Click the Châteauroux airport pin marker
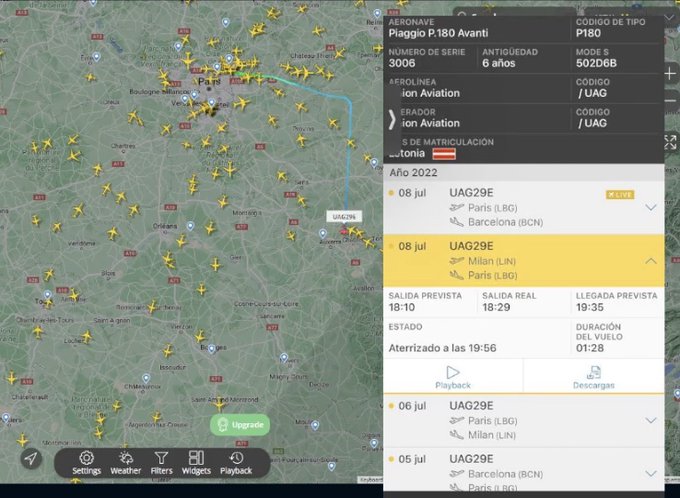This screenshot has width=680, height=498. click(146, 378)
